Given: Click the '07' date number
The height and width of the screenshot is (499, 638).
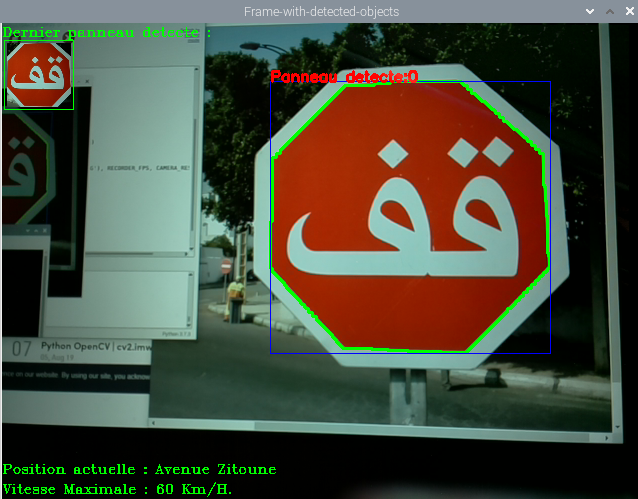Looking at the screenshot, I should click(22, 349).
